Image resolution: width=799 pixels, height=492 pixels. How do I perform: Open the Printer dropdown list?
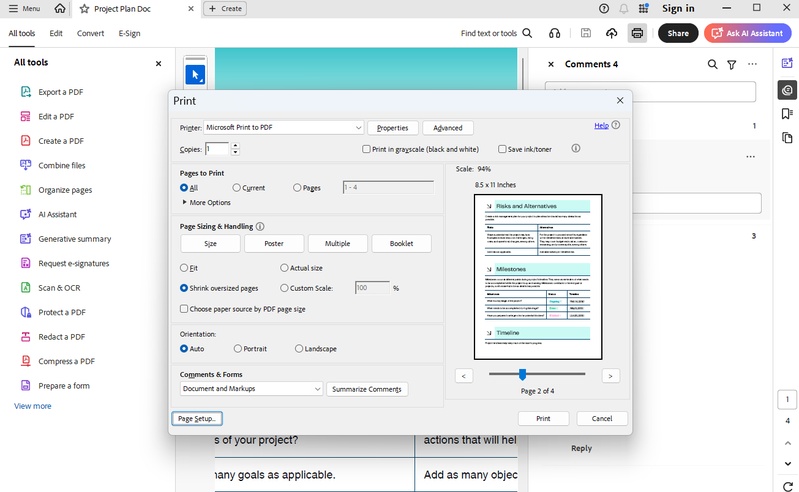click(x=283, y=128)
